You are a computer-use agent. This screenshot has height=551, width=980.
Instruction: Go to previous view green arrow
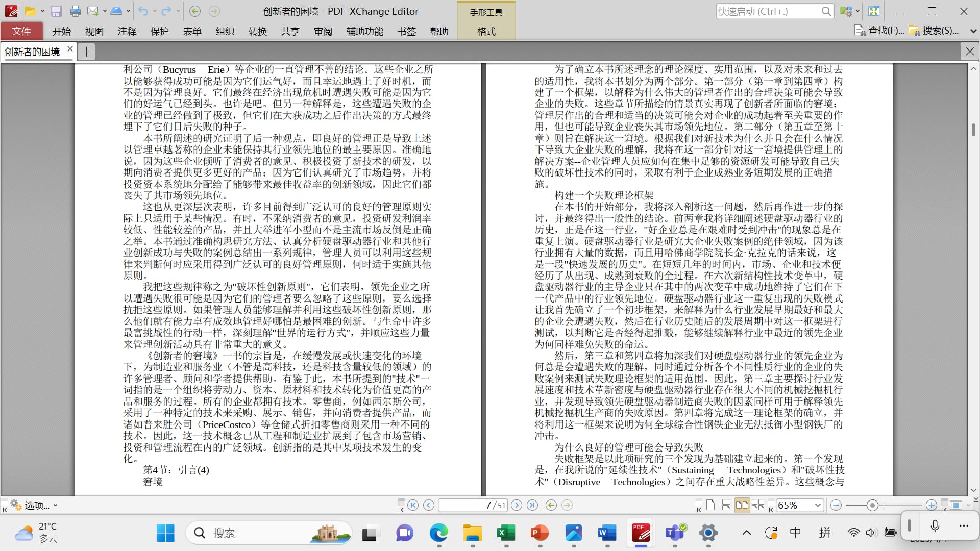pos(551,505)
